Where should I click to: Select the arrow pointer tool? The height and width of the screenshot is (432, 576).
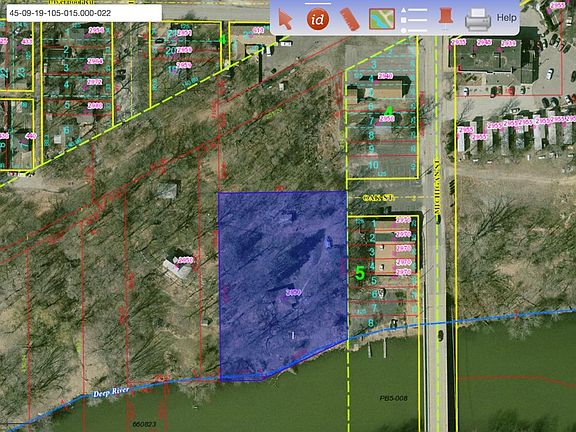pos(285,19)
